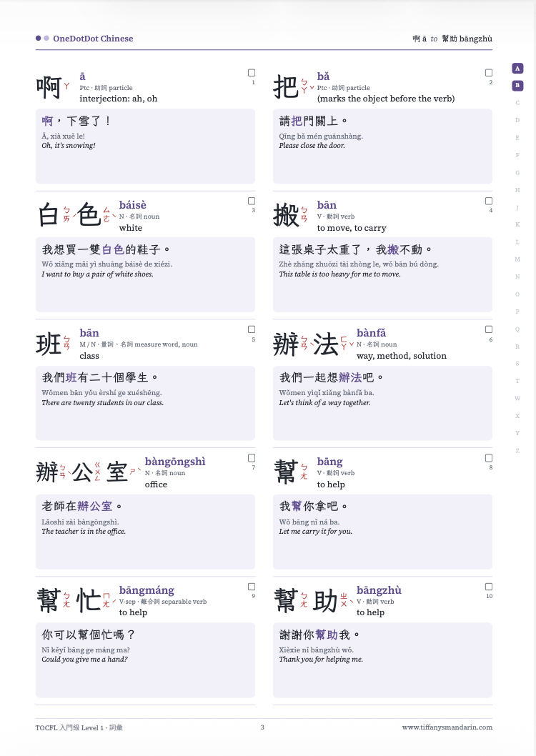Open letter S in the index
This screenshot has width=536, height=756.
pos(517,364)
